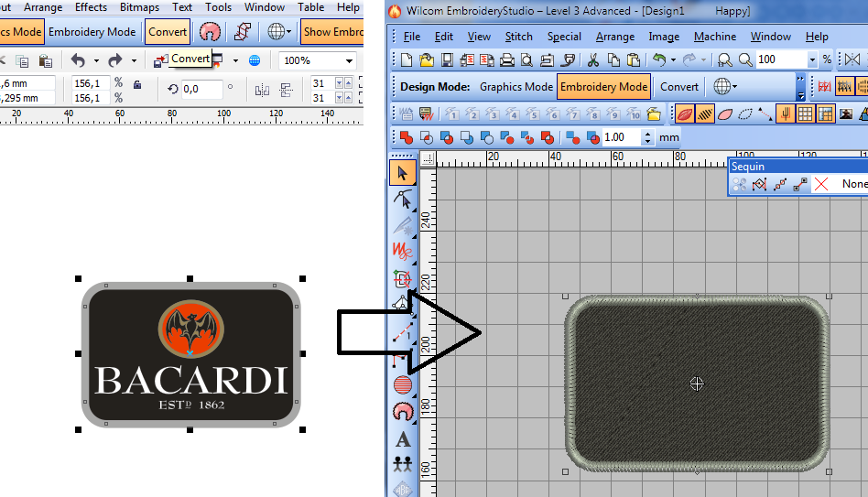This screenshot has height=497, width=868.
Task: Open CorelDRAW Effects menu
Action: [91, 7]
